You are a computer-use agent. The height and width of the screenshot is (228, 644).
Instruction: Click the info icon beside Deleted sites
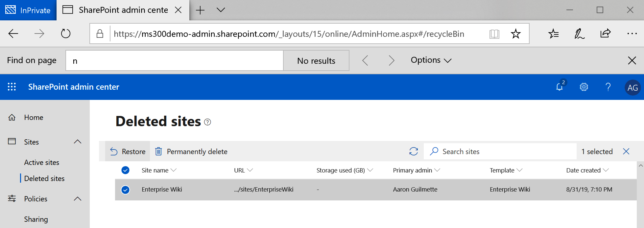pyautogui.click(x=207, y=122)
